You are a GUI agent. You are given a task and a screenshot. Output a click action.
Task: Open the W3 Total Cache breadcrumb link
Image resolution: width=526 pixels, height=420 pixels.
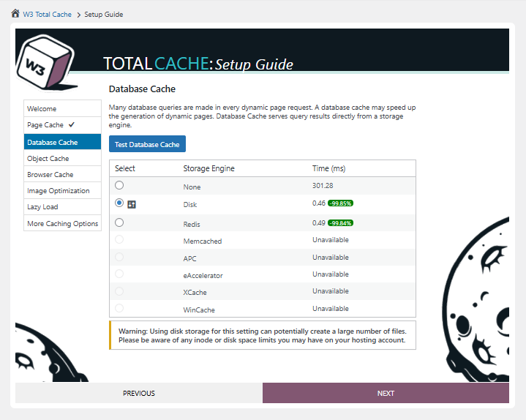coord(47,15)
